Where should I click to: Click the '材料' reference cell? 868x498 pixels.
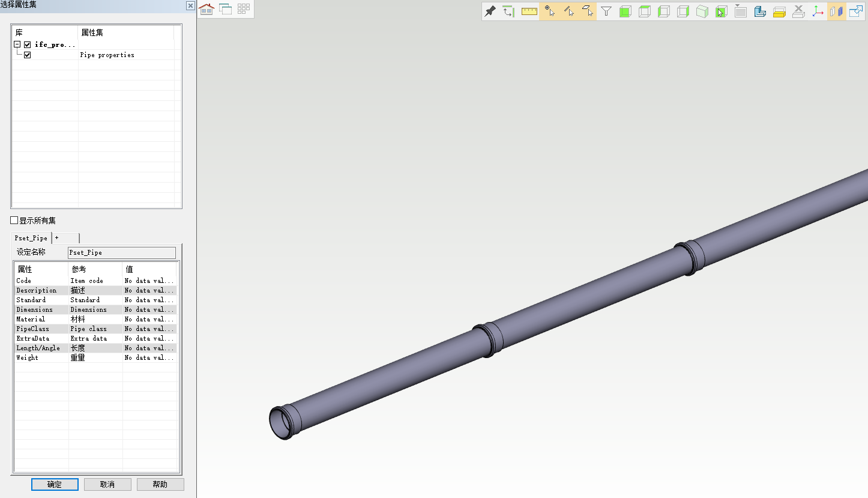95,319
